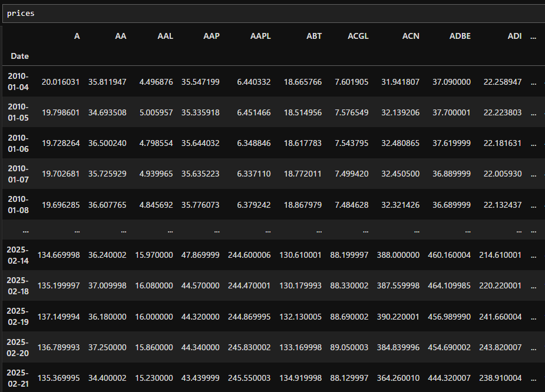Viewport: 545px width, 392px height.
Task: Click the 2025-02-19 row label
Action: click(18, 316)
